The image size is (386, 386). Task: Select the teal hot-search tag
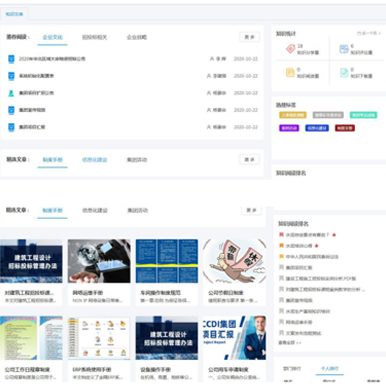point(363,115)
